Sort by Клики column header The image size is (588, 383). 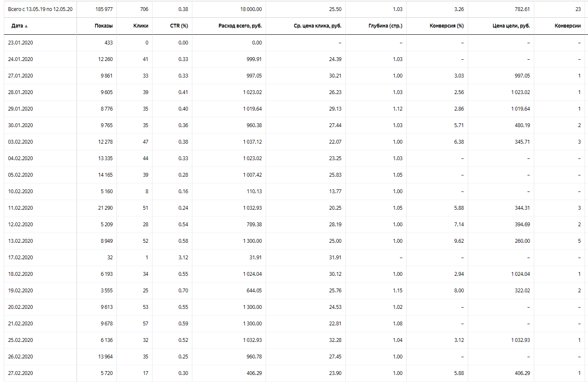click(141, 26)
